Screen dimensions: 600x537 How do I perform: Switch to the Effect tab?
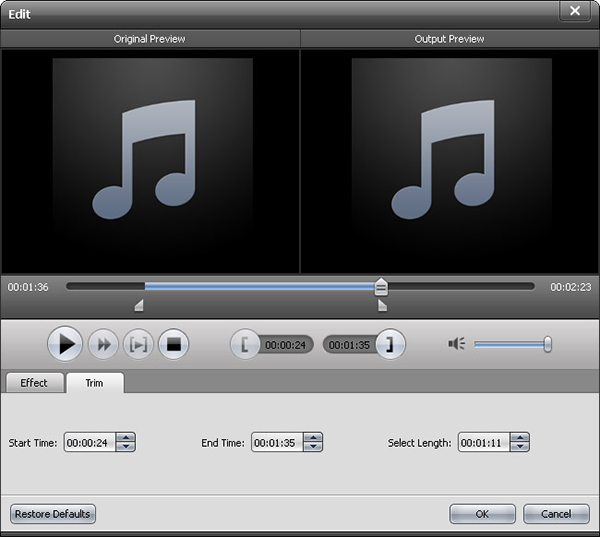[34, 383]
